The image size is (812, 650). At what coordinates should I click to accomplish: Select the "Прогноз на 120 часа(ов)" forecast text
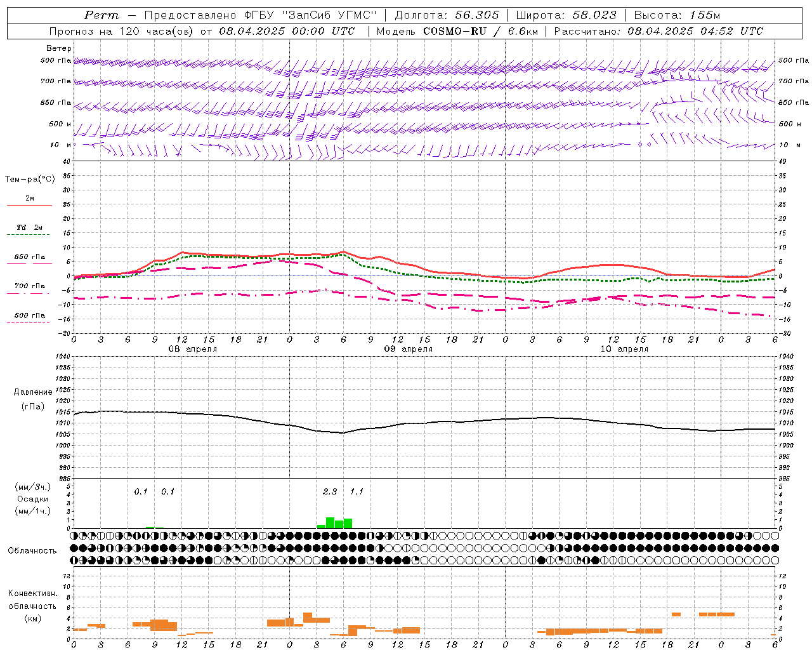(122, 31)
